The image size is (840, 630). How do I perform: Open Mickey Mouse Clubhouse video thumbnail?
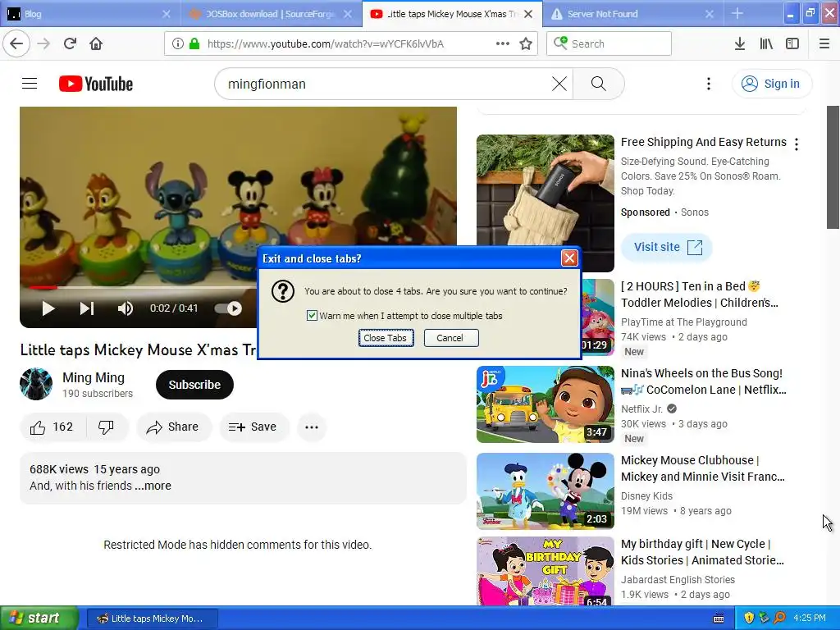[546, 491]
